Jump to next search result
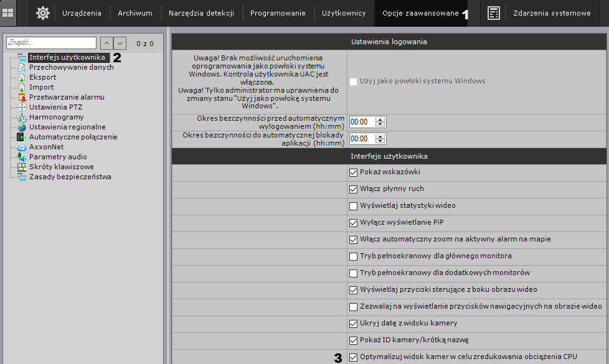The height and width of the screenshot is (364, 609). [120, 43]
